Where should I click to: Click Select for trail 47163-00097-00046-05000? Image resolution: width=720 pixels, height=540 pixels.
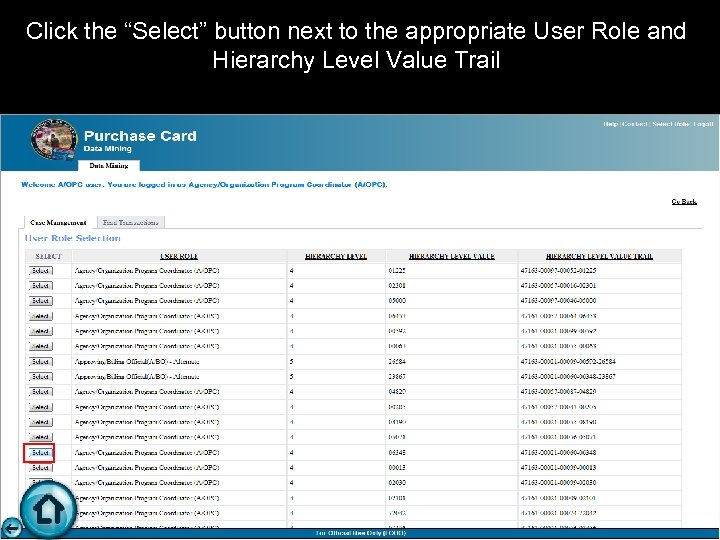point(40,301)
